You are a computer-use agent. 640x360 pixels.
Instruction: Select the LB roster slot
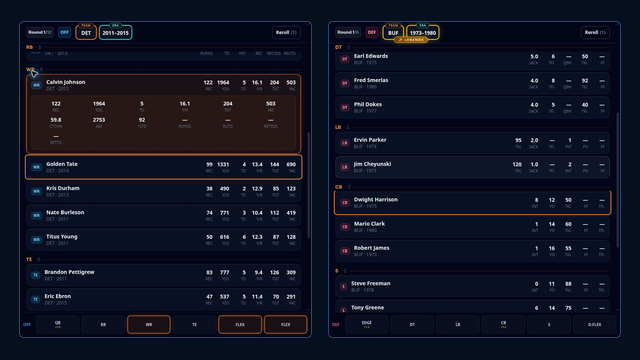click(x=458, y=324)
